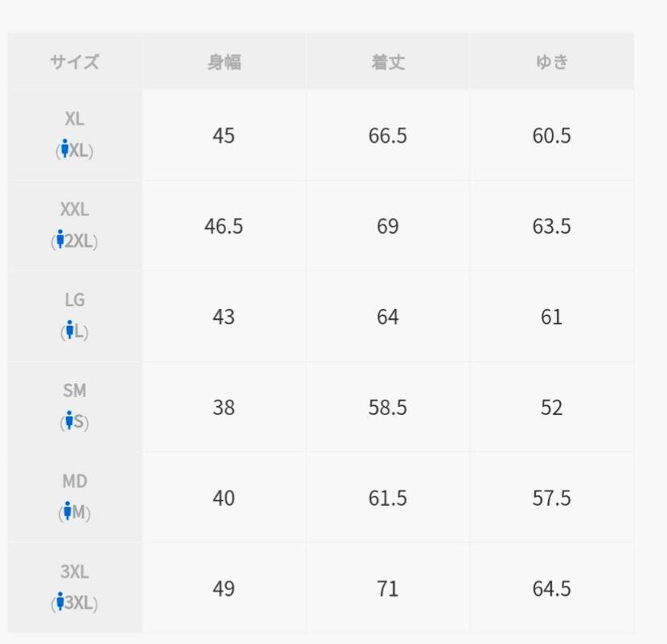The width and height of the screenshot is (667, 644).
Task: Click the 66.5 length value
Action: (387, 136)
